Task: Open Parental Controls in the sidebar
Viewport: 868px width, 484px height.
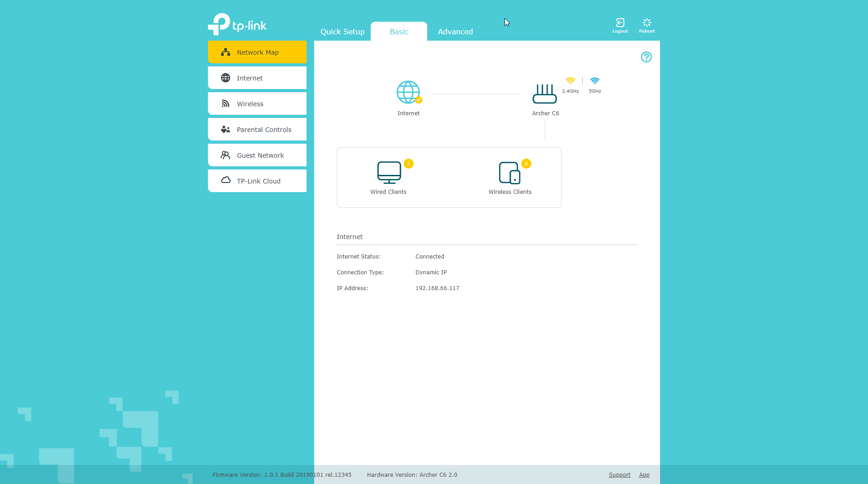Action: 257,130
